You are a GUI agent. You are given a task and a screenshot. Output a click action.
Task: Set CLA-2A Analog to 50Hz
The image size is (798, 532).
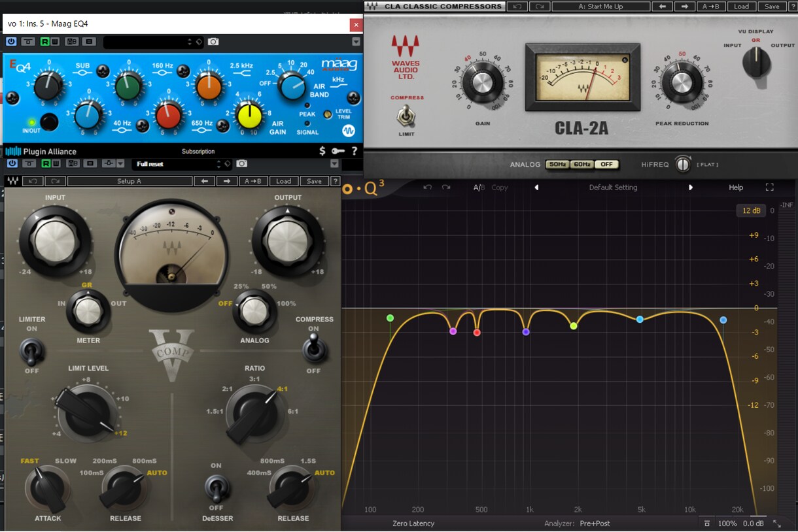(557, 164)
